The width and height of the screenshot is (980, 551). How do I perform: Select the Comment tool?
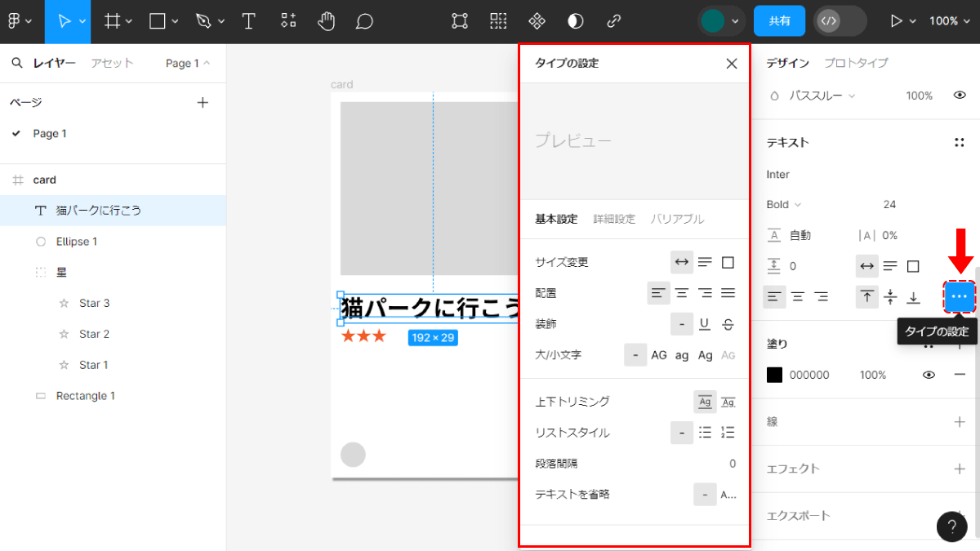pos(364,21)
